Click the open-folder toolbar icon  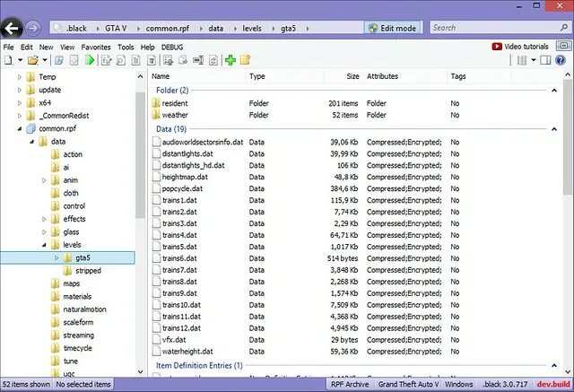33,60
